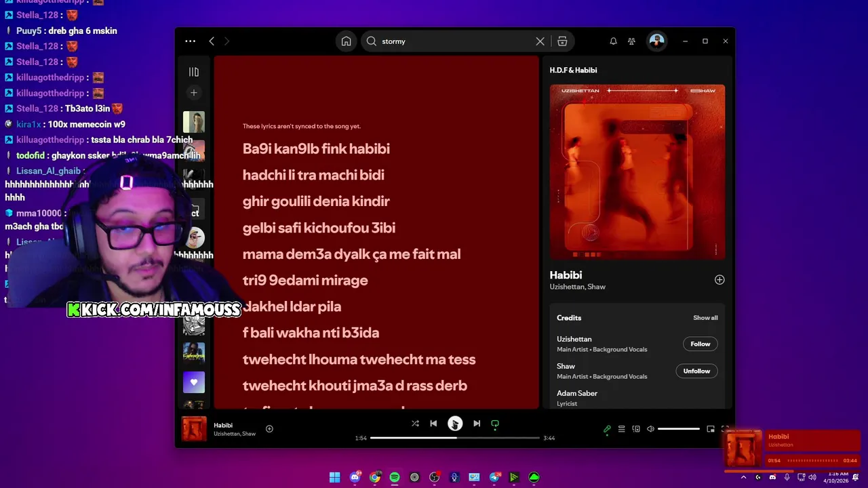
Task: Click lyric line "Ba9i kan9lb fink habibi"
Action: (x=316, y=148)
